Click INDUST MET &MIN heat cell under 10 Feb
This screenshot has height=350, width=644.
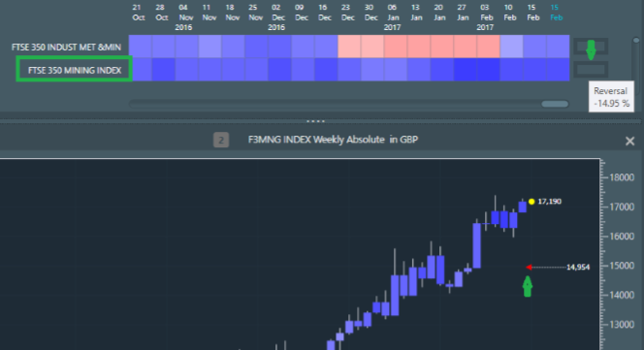point(511,47)
